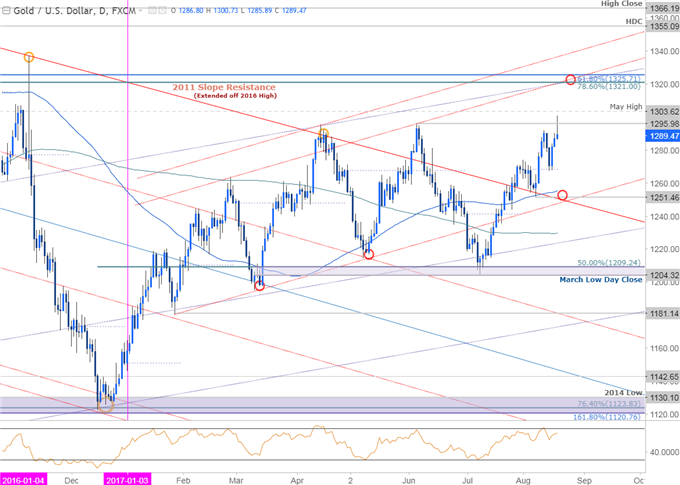Click the 1355.09 price label
The height and width of the screenshot is (485, 680).
(663, 26)
